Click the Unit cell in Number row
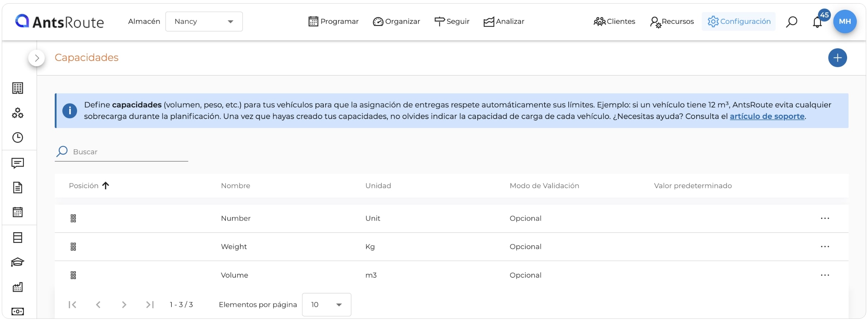Viewport: 868px width, 322px height. (x=373, y=219)
